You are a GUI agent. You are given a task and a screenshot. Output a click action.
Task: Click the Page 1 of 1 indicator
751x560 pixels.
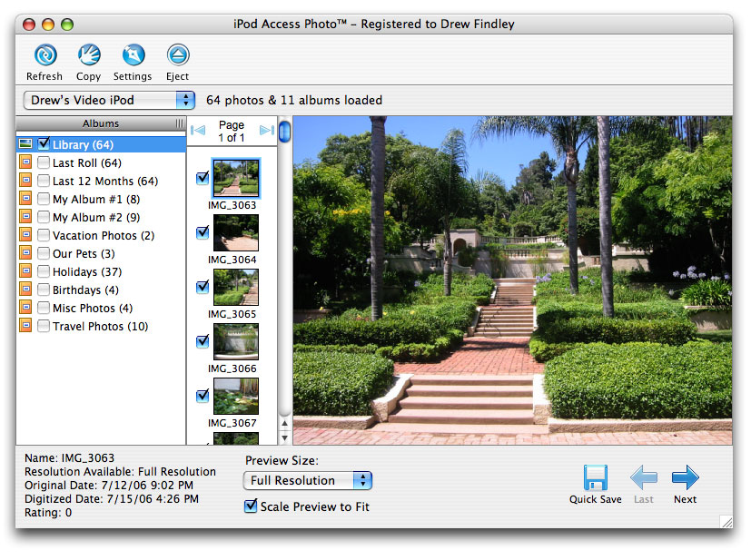click(232, 131)
